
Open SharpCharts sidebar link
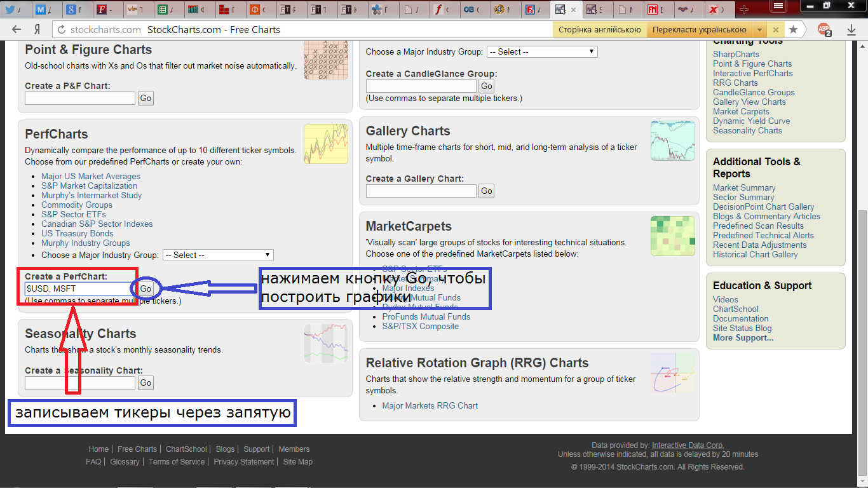[x=736, y=54]
